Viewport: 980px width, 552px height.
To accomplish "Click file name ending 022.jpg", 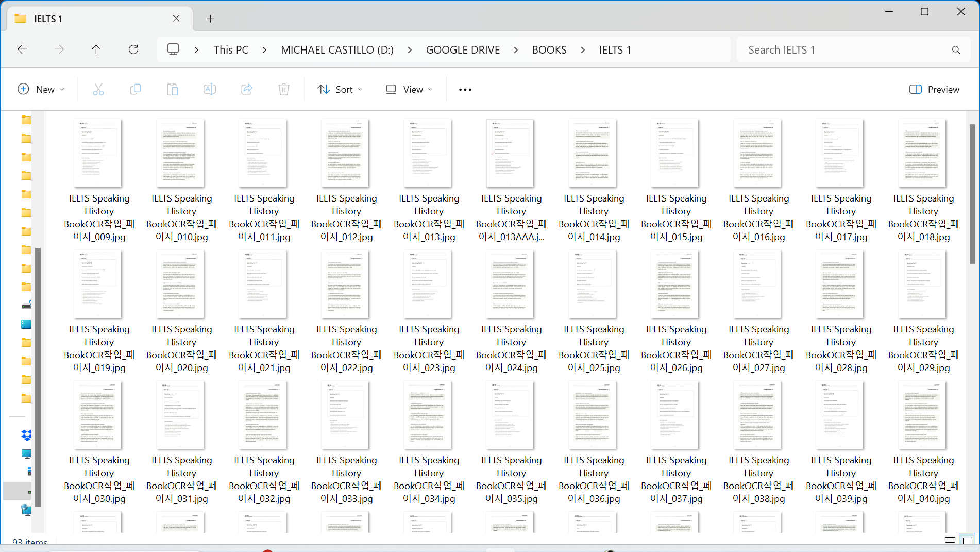I will tap(347, 348).
